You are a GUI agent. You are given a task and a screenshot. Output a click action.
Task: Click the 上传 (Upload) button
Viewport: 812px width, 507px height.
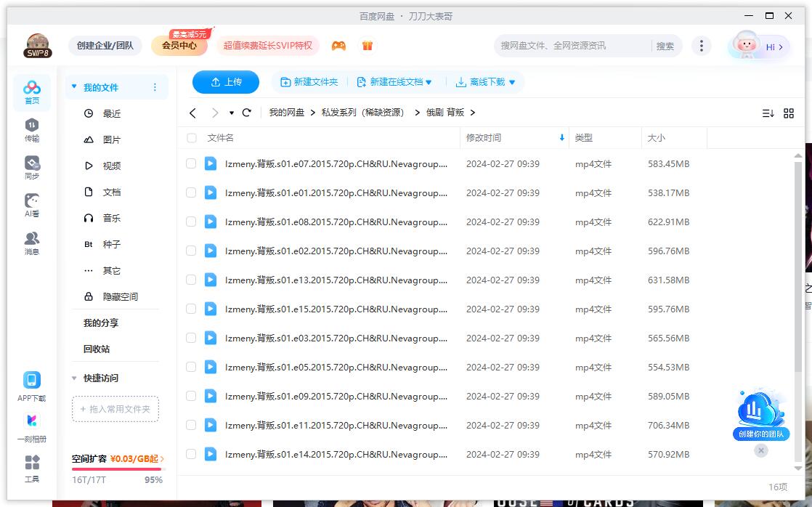[x=225, y=82]
